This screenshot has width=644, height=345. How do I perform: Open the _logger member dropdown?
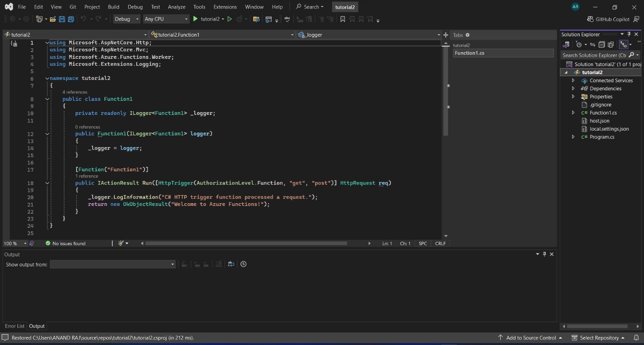tap(369, 35)
